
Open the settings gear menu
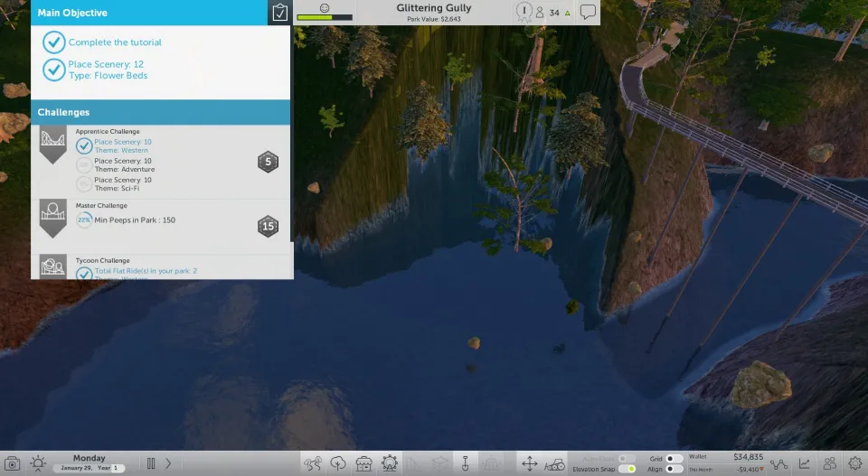coord(854,463)
